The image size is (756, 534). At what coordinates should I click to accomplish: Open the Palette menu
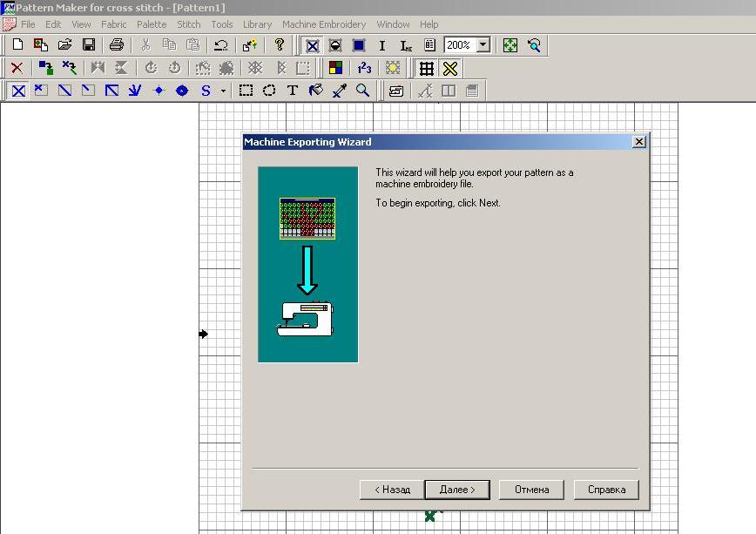(x=152, y=24)
